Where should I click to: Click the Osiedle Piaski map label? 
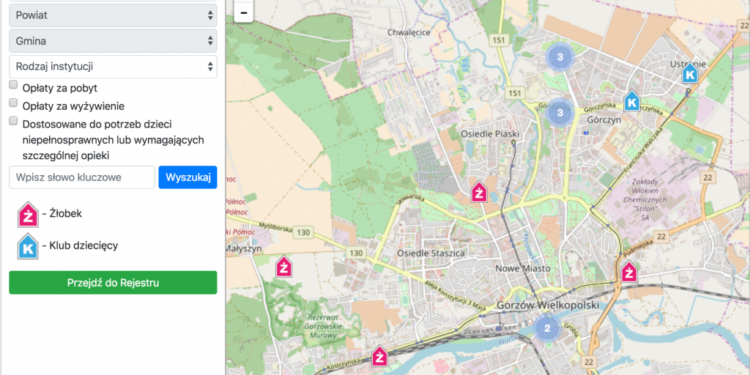tap(490, 134)
